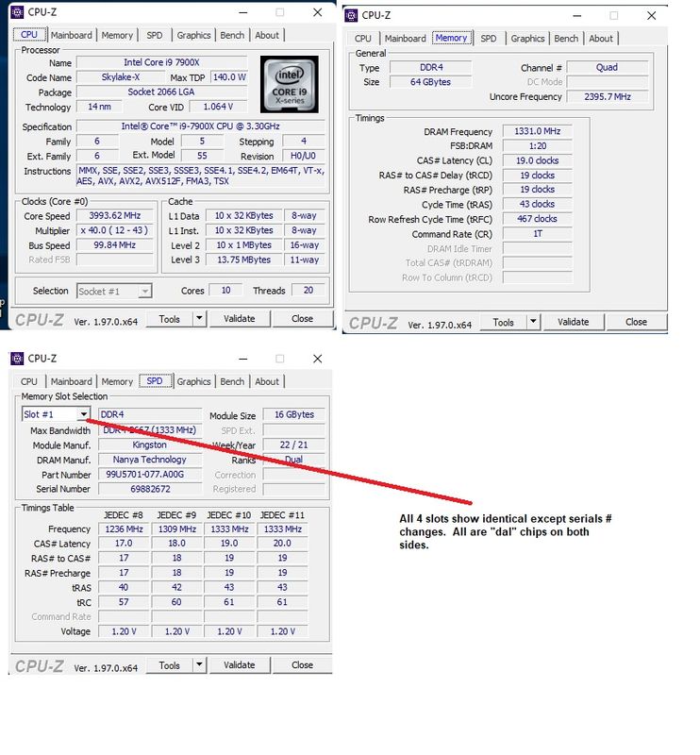Click Validate in the top-left CPU window

[x=240, y=319]
